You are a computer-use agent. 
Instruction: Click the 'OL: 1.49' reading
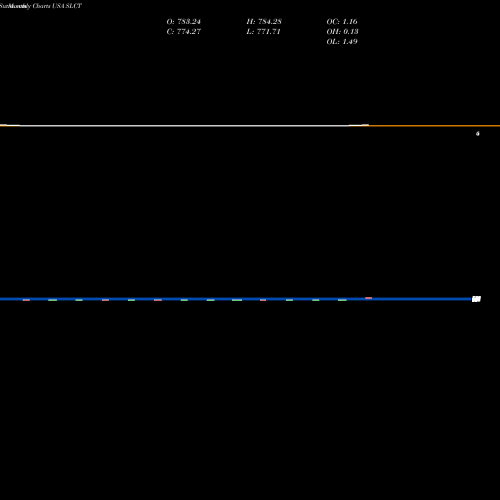(342, 42)
